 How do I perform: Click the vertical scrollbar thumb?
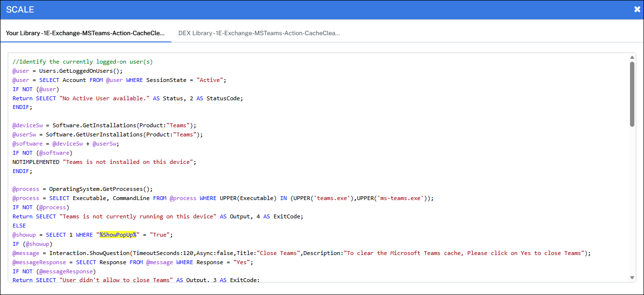click(632, 94)
